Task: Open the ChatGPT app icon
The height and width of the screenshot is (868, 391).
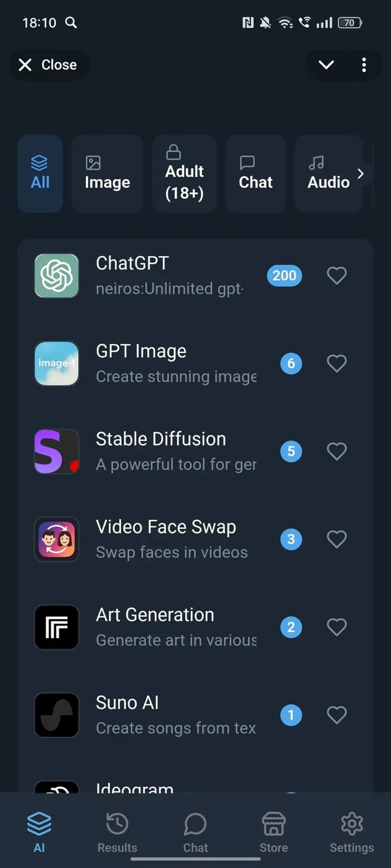Action: pos(57,275)
